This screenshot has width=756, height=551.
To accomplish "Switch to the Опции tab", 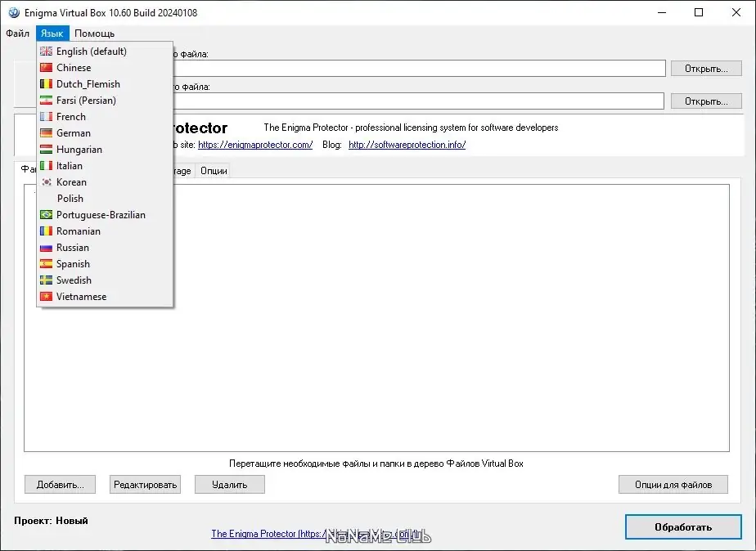I will click(x=214, y=171).
